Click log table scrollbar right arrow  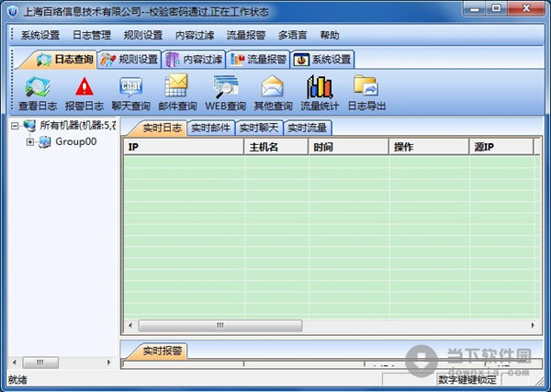point(533,325)
